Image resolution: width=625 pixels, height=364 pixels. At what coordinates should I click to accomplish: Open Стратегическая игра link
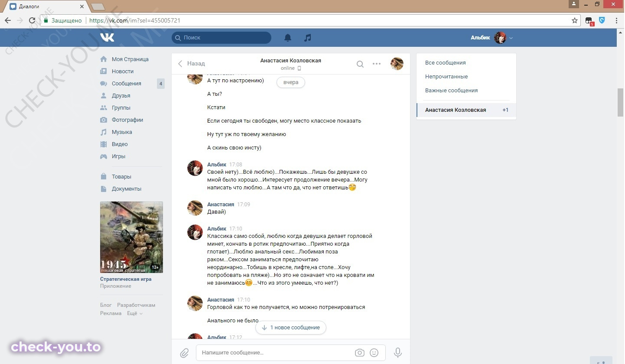pyautogui.click(x=126, y=279)
